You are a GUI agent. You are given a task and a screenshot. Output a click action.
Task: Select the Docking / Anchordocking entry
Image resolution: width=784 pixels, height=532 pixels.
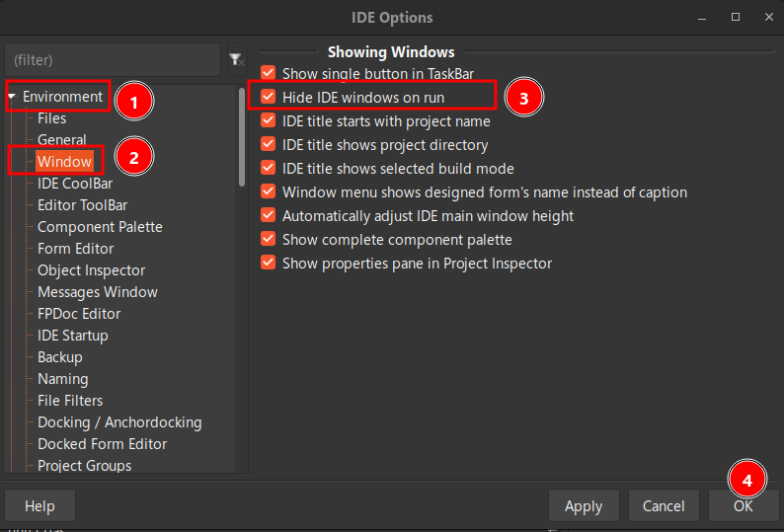pos(119,422)
